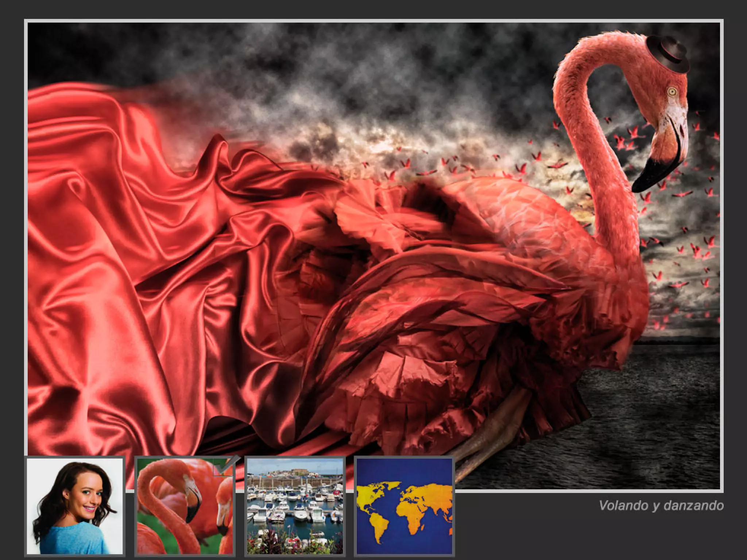Select the world map thumbnail
Viewport: 747px width, 560px height.
pyautogui.click(x=404, y=506)
